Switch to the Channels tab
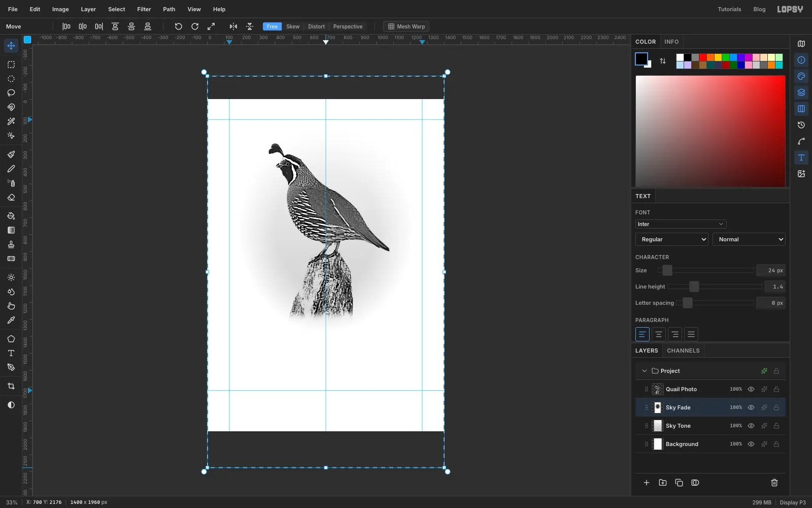812x508 pixels. 683,351
